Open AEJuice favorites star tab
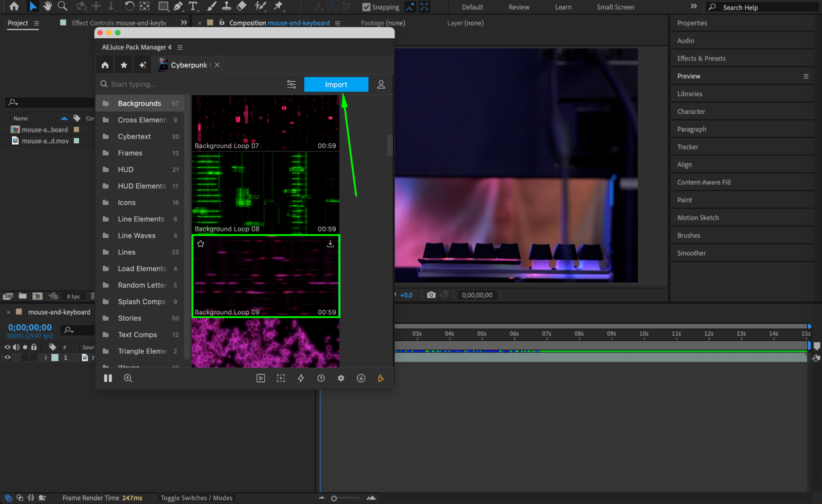Viewport: 822px width, 504px height. point(124,65)
